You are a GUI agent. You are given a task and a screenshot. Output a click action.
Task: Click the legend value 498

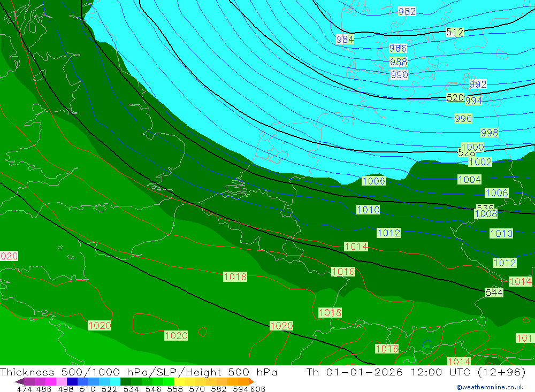pos(66,389)
